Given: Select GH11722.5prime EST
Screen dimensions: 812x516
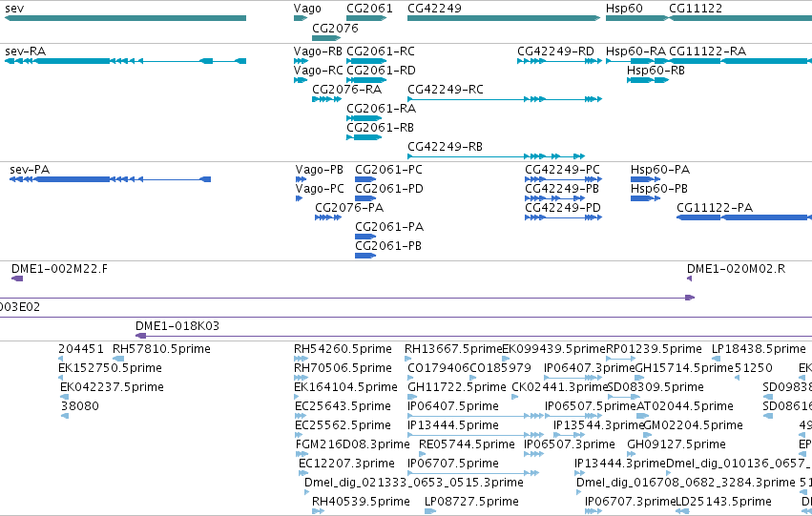Looking at the screenshot, I should [412, 397].
